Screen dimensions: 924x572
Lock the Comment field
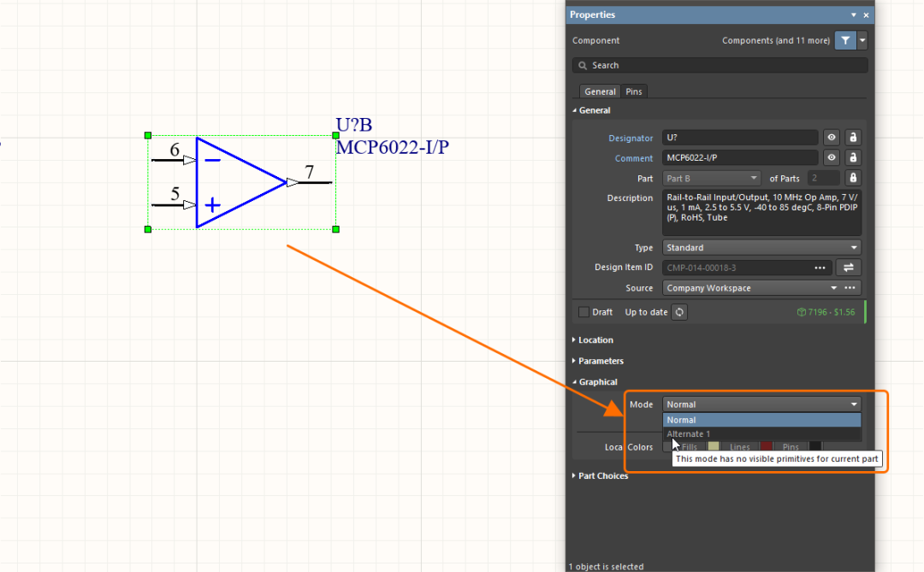click(x=852, y=158)
